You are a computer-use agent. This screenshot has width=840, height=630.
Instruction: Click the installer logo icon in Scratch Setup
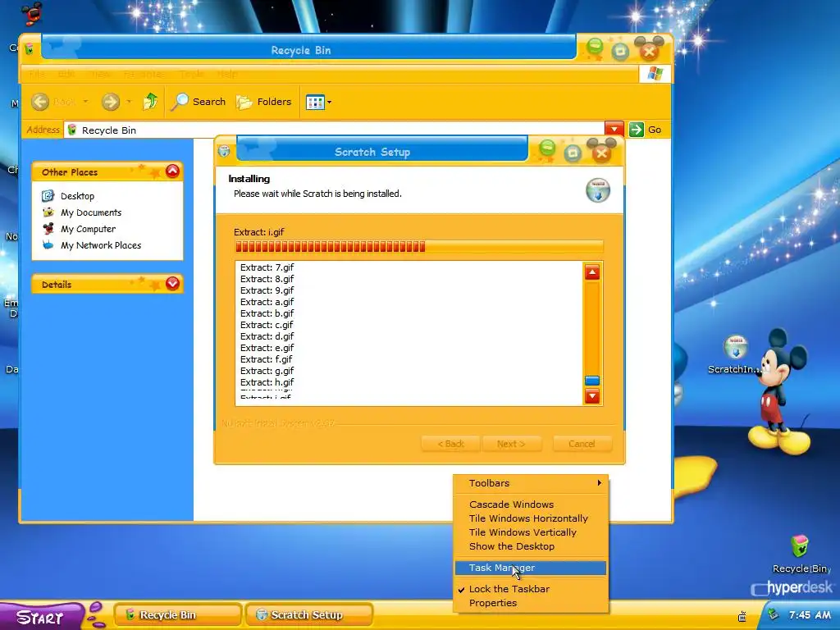pyautogui.click(x=598, y=190)
